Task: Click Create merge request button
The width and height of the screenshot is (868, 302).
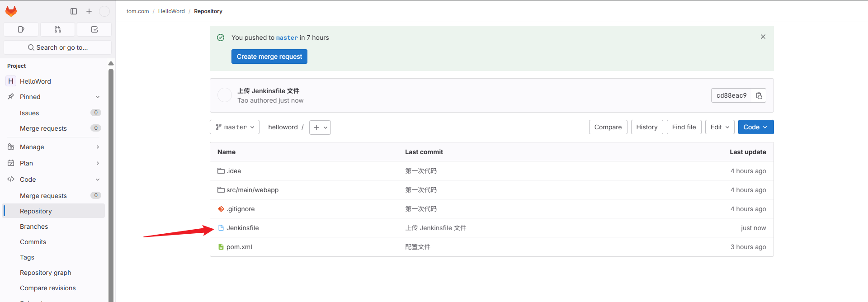Action: pos(269,57)
